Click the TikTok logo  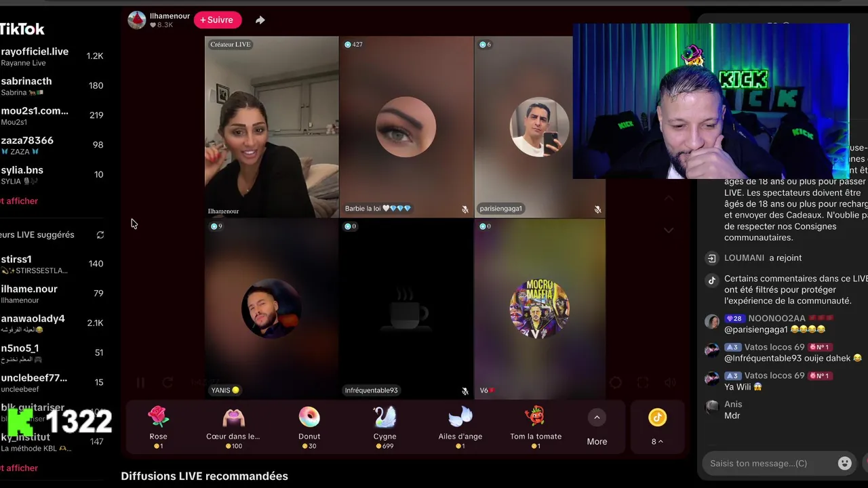22,29
